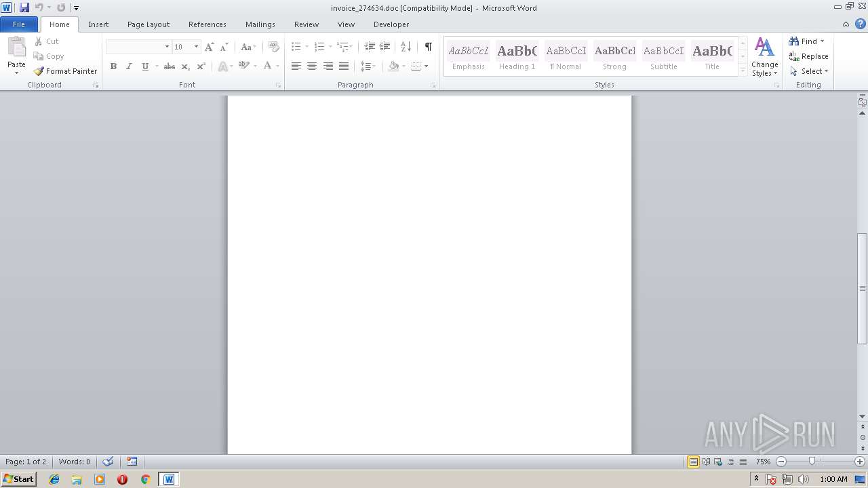Switch to the Insert tab
The width and height of the screenshot is (868, 488).
point(98,24)
